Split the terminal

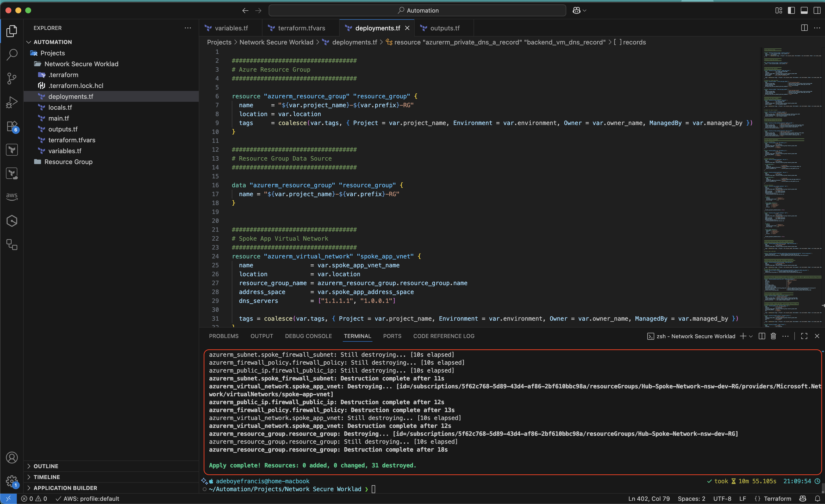[761, 336]
